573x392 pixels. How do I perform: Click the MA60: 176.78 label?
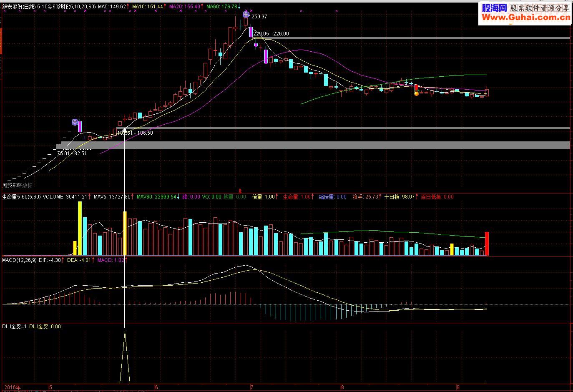click(x=221, y=7)
